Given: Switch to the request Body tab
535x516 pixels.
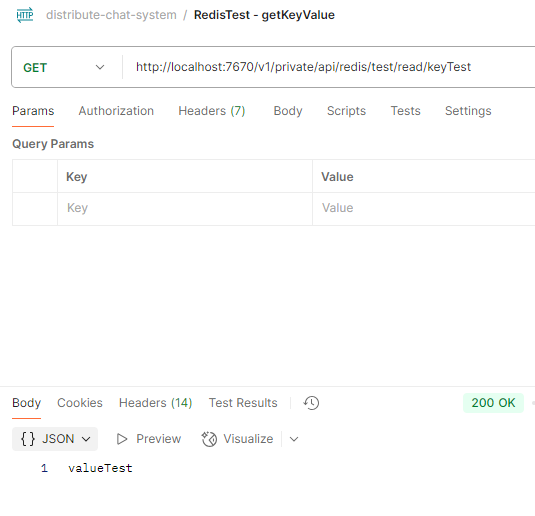Looking at the screenshot, I should pos(288,111).
